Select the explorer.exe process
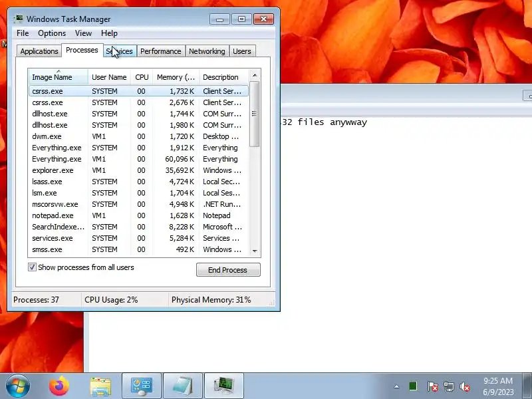 (x=138, y=170)
